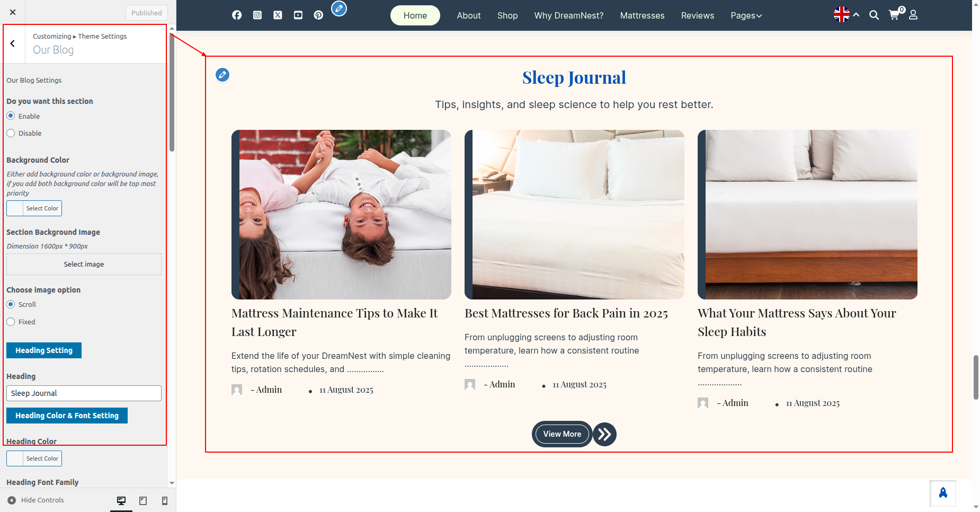Click the scroll-to-top rocket icon

coord(943,493)
